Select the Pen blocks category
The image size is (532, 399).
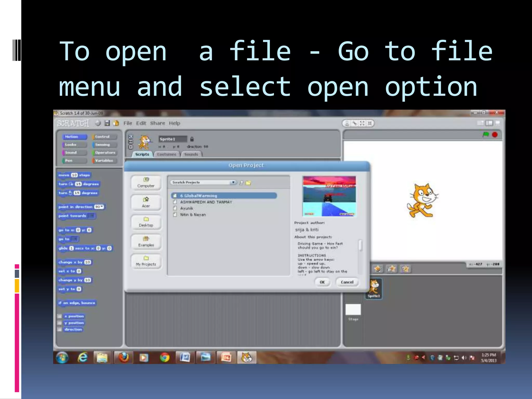coord(75,161)
